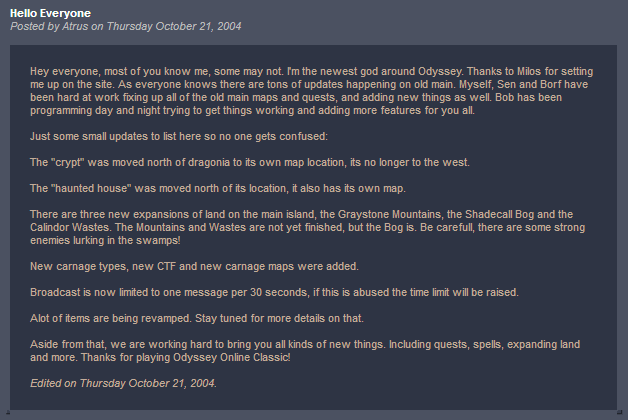Image resolution: width=628 pixels, height=420 pixels.
Task: Click the bottom-left corner marker of post
Action: 5,413
